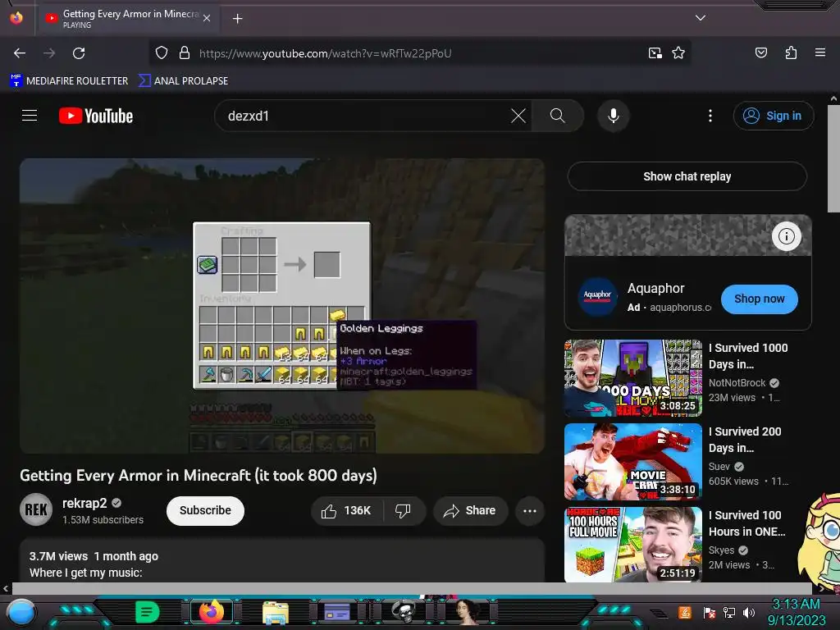Click the NotNotBrock channel name

pos(737,382)
